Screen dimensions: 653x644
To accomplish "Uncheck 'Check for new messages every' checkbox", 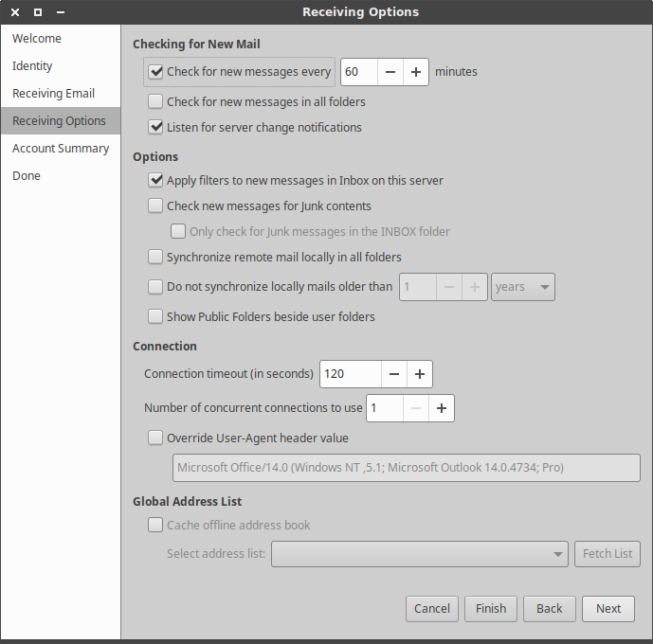I will tap(156, 72).
